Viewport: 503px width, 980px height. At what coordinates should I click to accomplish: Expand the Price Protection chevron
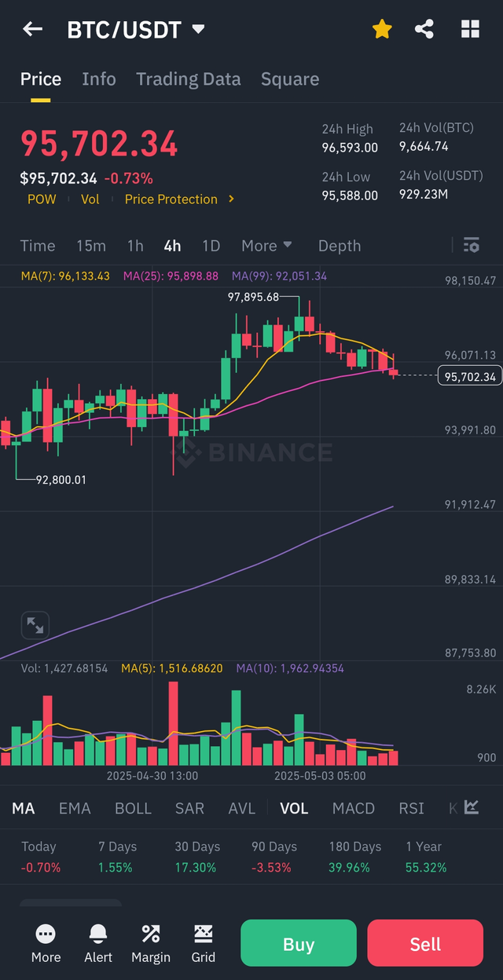click(231, 199)
